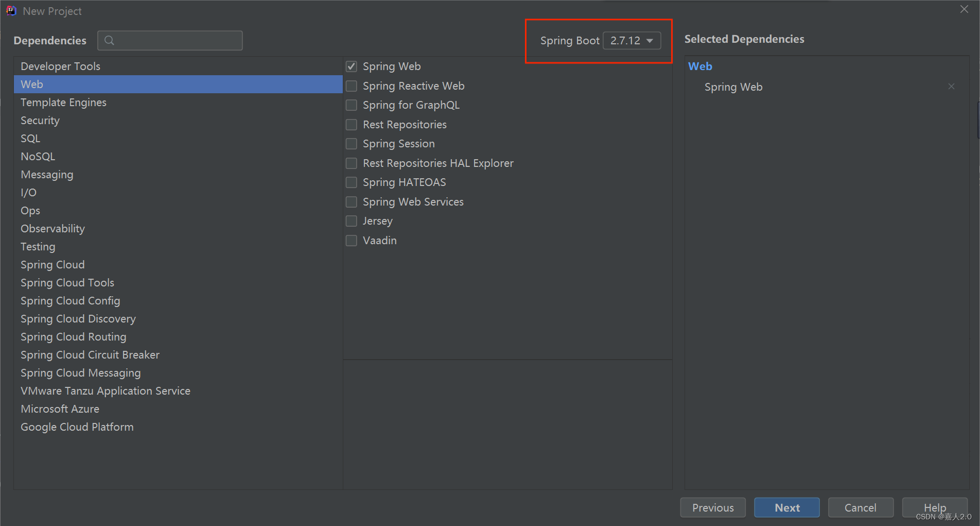The height and width of the screenshot is (526, 980).
Task: Check the Vaadin dependency
Action: [x=352, y=241]
